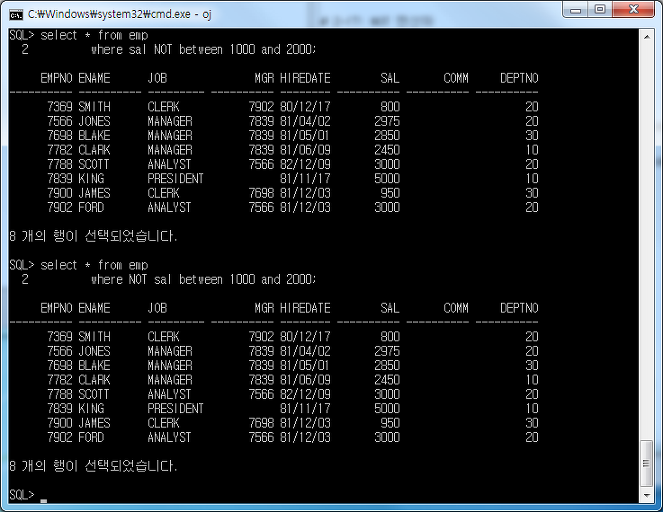Click salary 2975 in the lower results table
Screen dimensions: 663x512
[387, 351]
